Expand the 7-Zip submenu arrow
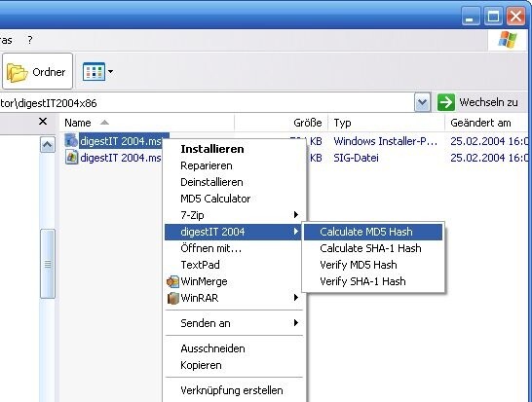The width and height of the screenshot is (532, 402). tap(296, 215)
